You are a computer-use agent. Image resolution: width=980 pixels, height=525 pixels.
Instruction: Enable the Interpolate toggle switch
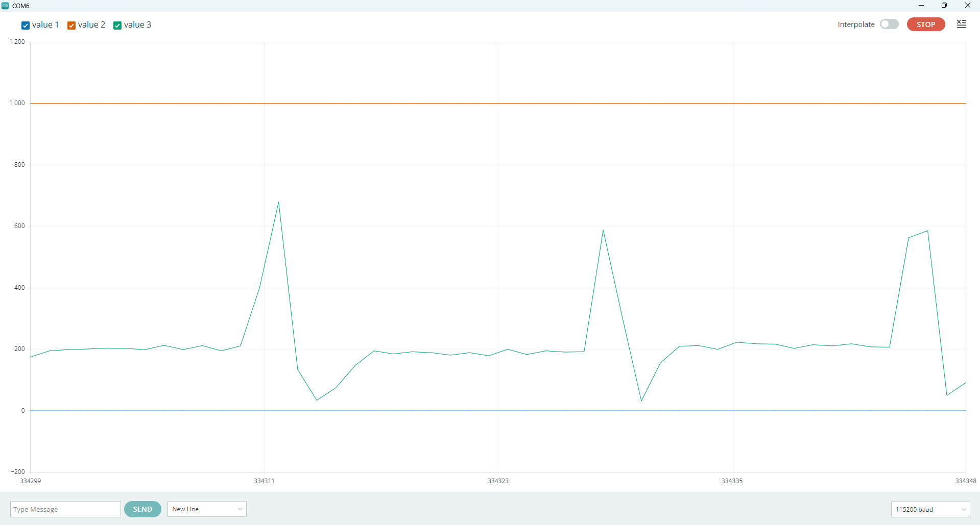pyautogui.click(x=889, y=24)
